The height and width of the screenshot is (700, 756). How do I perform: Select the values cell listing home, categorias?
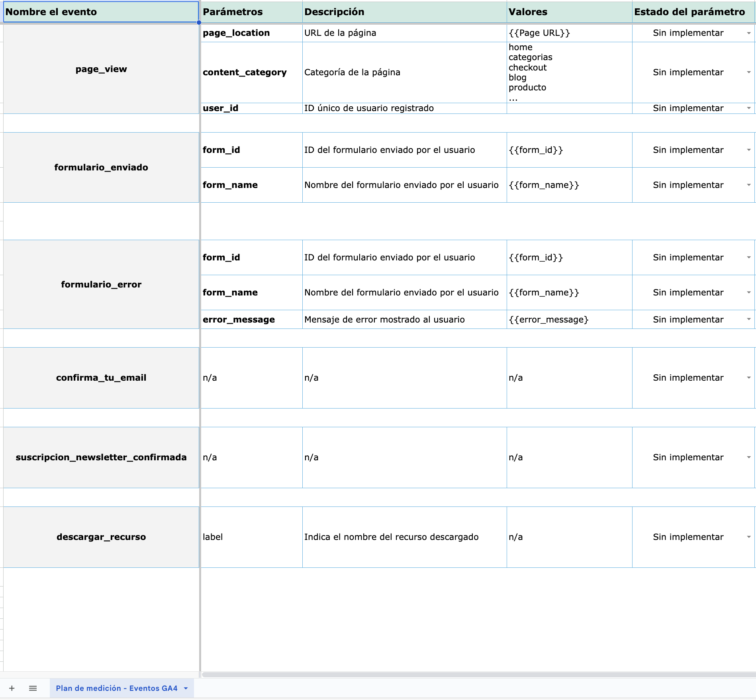point(570,72)
